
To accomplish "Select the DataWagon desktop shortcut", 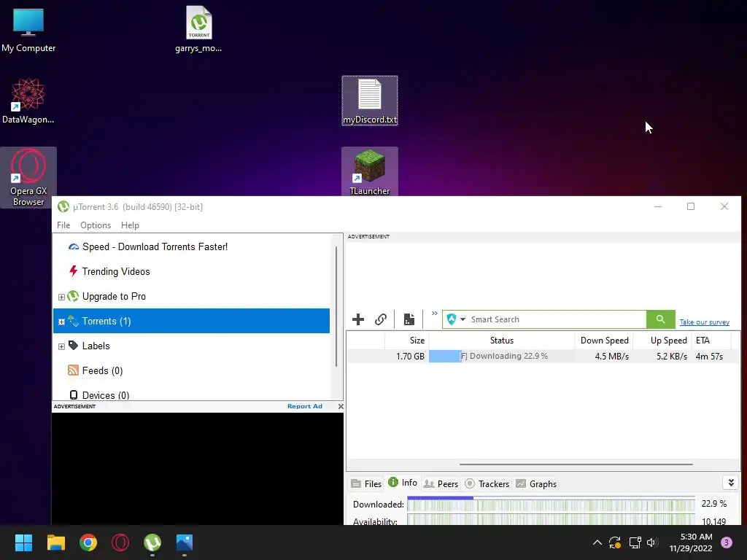I will 28,101.
